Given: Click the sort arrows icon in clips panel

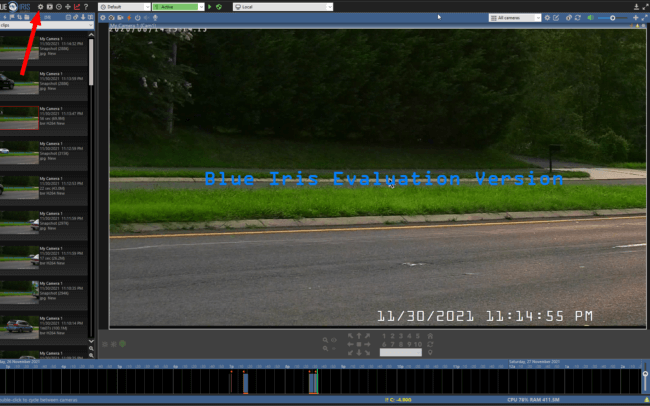Looking at the screenshot, I should [19, 17].
